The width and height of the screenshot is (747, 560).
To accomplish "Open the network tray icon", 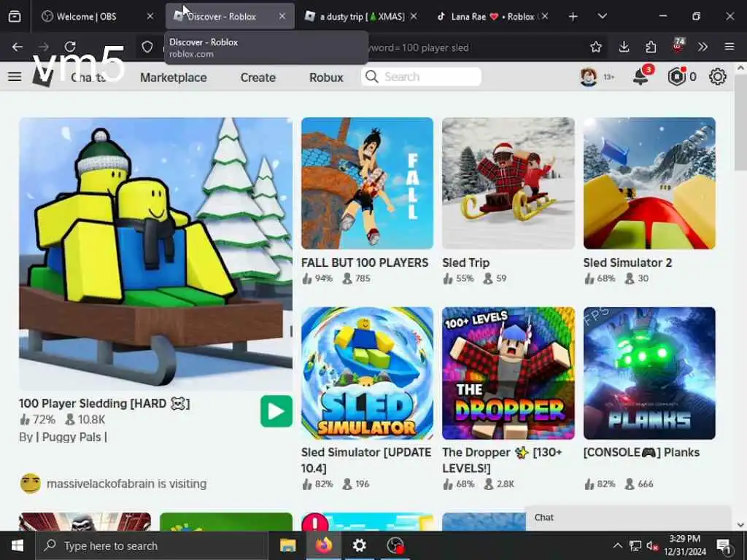I will (635, 545).
